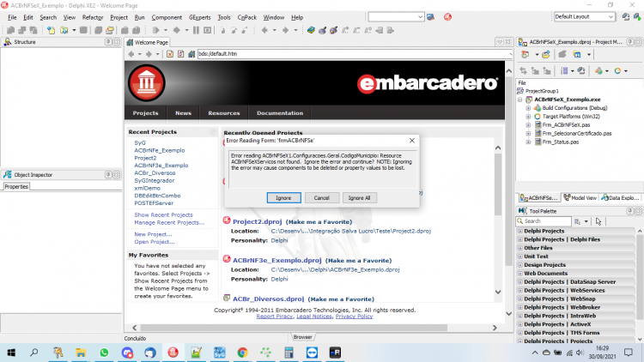Screen dimensions: 644x362
Task: Click the Tool Palette search field
Action: coord(544,221)
